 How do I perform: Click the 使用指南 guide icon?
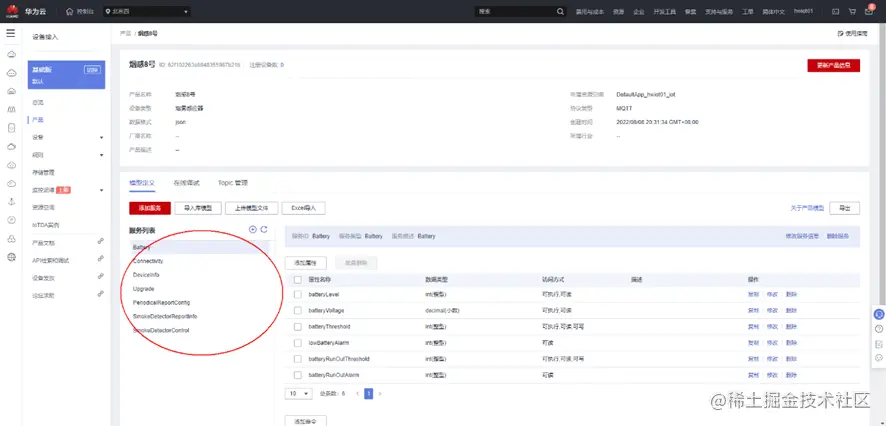coord(840,34)
